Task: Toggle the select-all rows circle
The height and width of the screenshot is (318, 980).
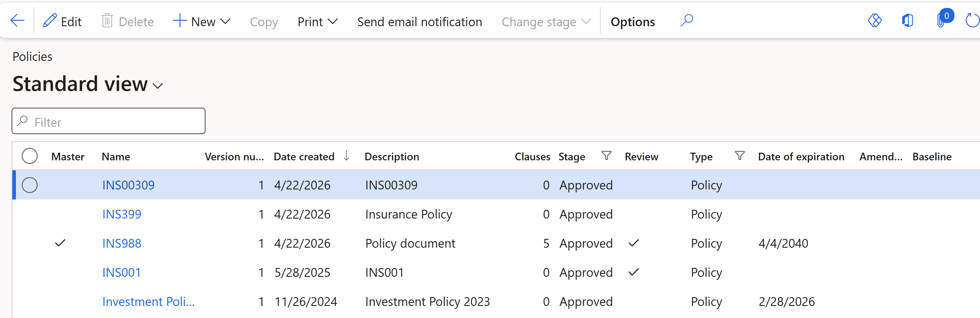Action: tap(30, 156)
